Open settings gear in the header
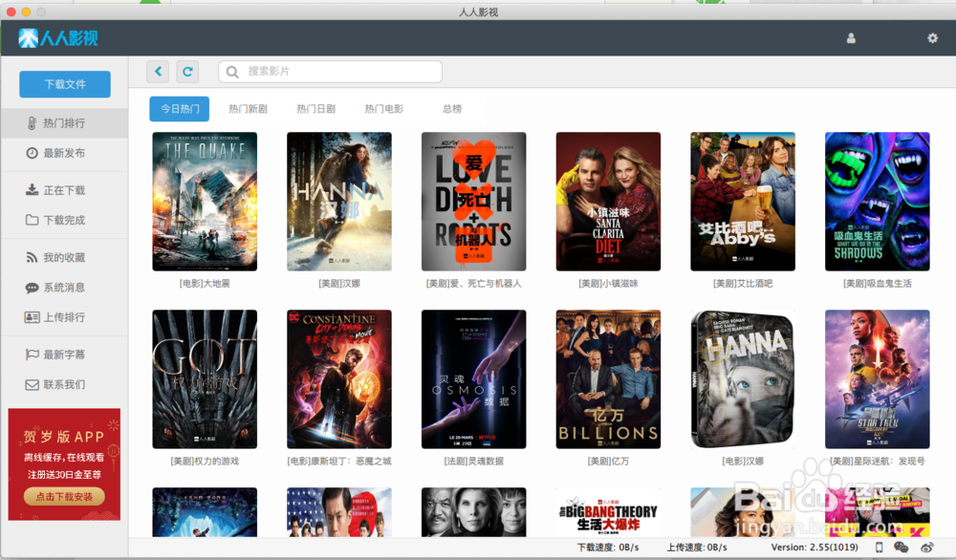The height and width of the screenshot is (560, 956). [932, 38]
